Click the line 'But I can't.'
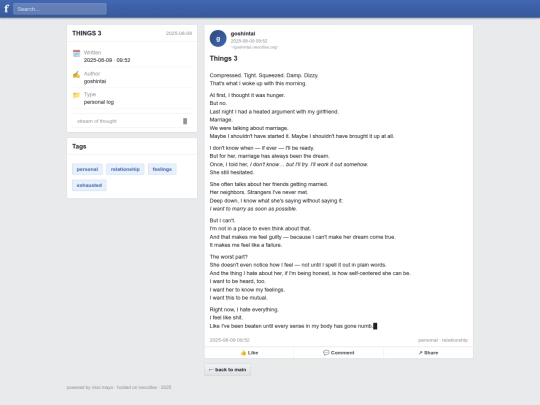Screen dimensions: 540x405 [x=222, y=220]
